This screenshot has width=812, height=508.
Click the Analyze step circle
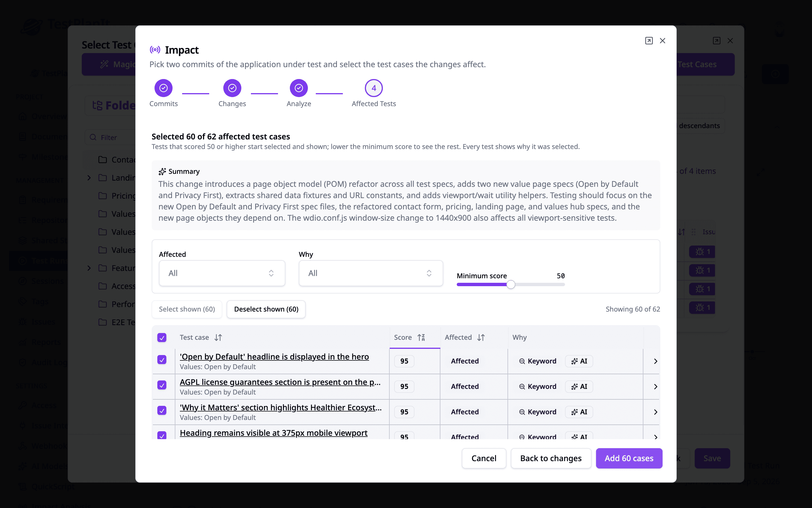(299, 88)
